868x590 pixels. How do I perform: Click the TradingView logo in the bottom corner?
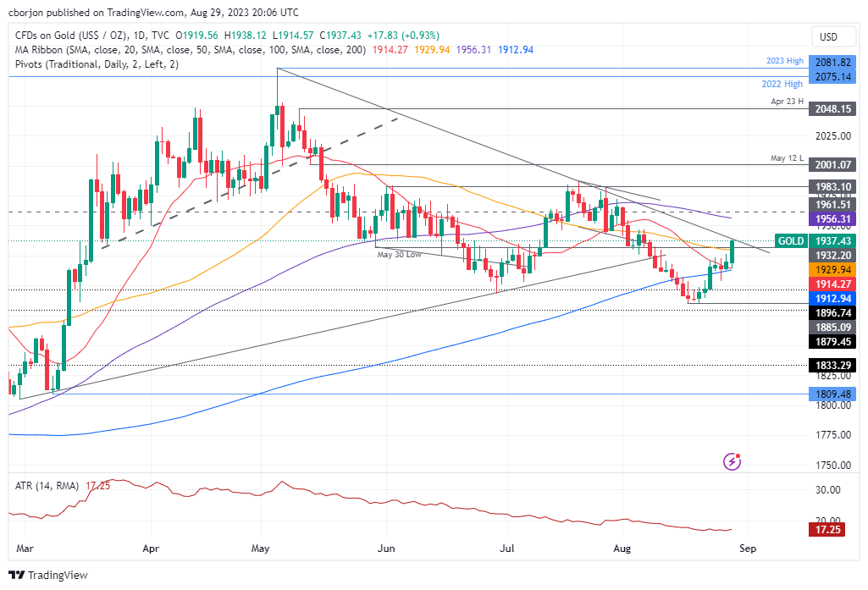click(x=47, y=575)
